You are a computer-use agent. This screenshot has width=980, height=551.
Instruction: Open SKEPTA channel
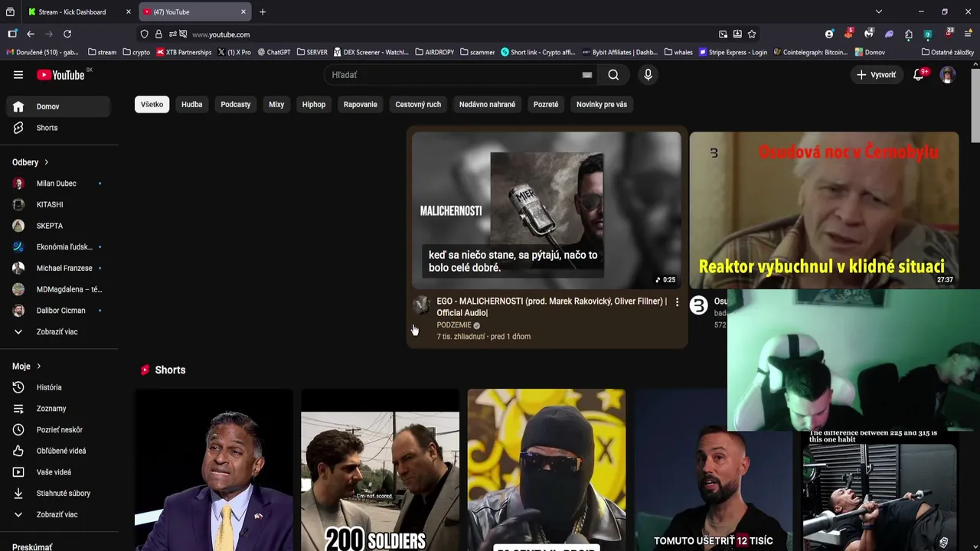pyautogui.click(x=58, y=226)
